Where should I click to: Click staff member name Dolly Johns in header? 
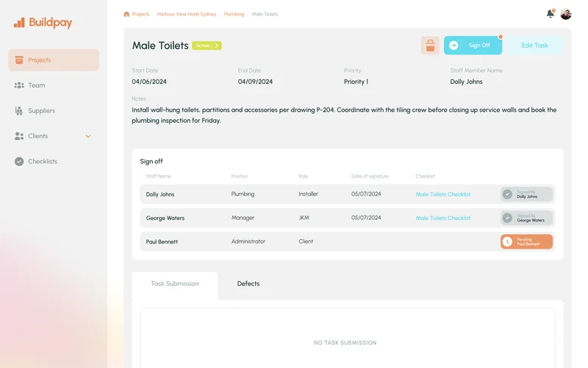click(466, 82)
